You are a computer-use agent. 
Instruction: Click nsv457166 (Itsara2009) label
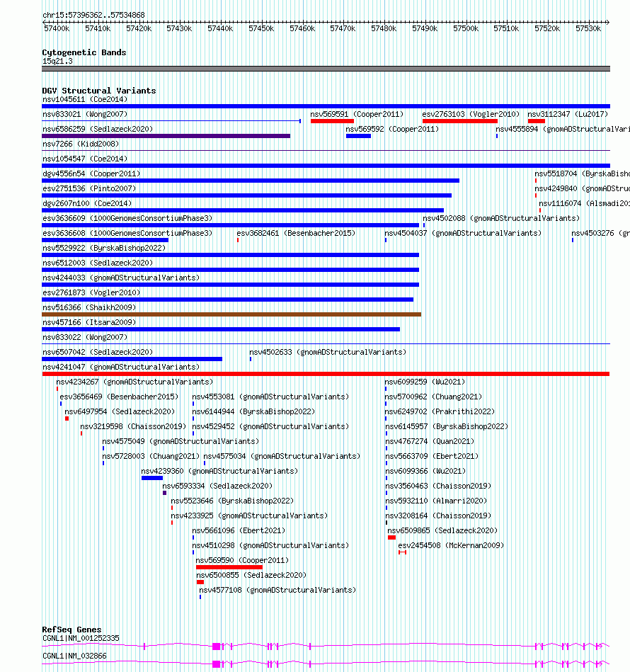(x=89, y=322)
